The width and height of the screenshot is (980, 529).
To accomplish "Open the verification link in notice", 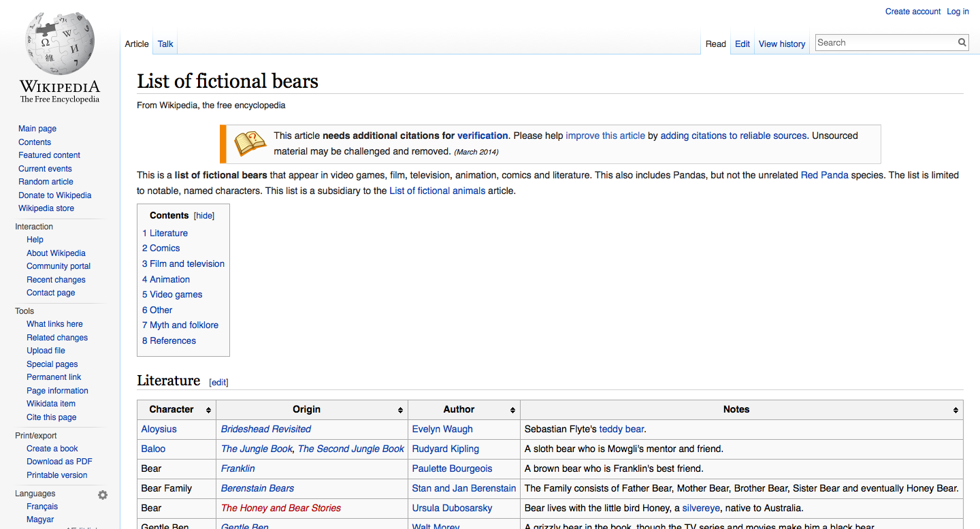I will pyautogui.click(x=483, y=135).
